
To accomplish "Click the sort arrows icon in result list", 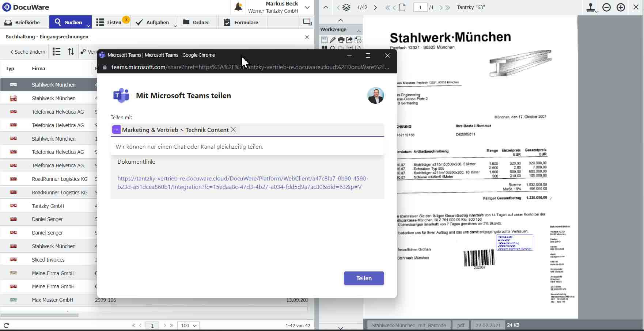I will pos(71,52).
